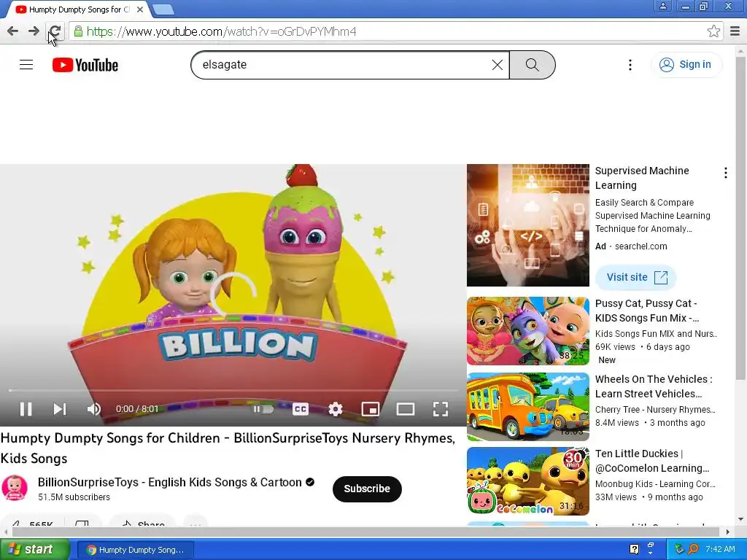Open the Windows start menu
Screen dimensions: 747x560
(34, 550)
